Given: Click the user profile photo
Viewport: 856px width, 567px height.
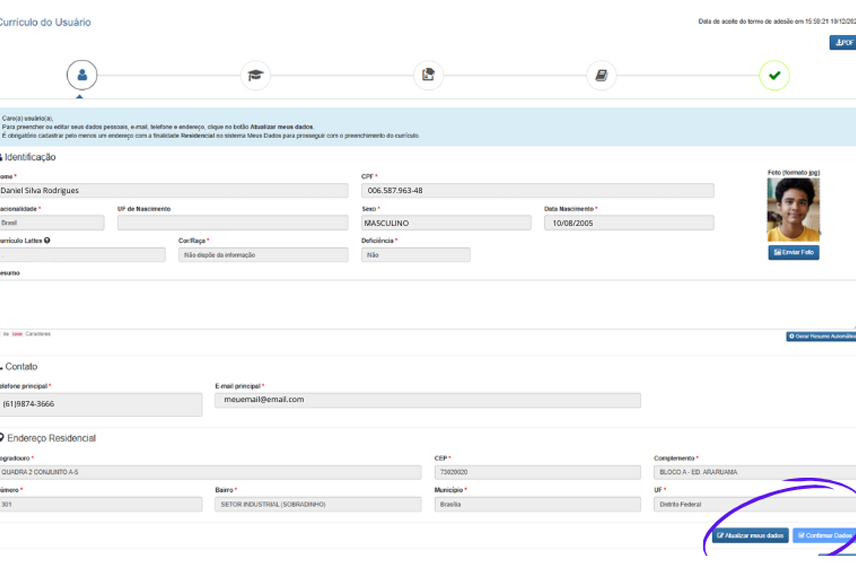Looking at the screenshot, I should (x=792, y=210).
